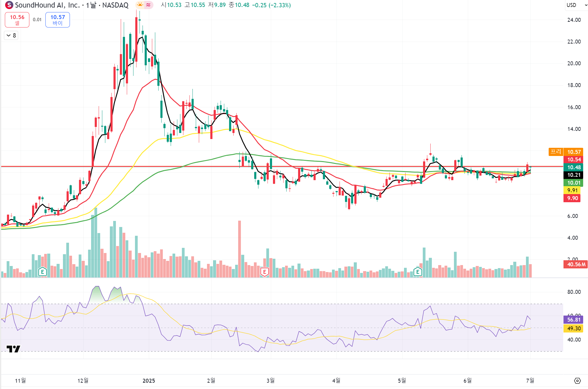
Task: Click the 10.56 셀 sell button
Action: 17,20
